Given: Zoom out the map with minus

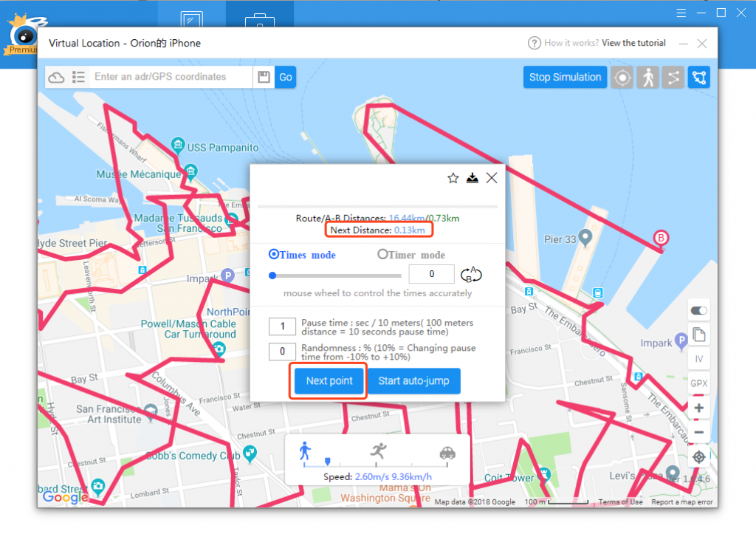Looking at the screenshot, I should [x=699, y=433].
